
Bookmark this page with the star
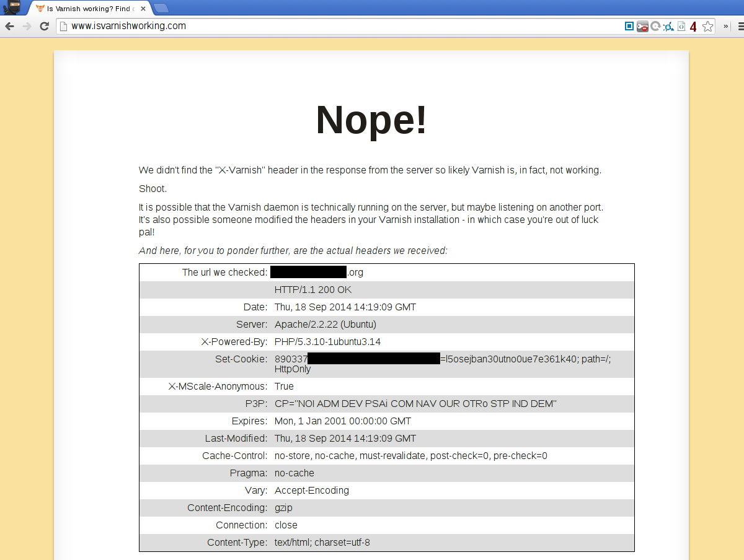click(x=708, y=26)
